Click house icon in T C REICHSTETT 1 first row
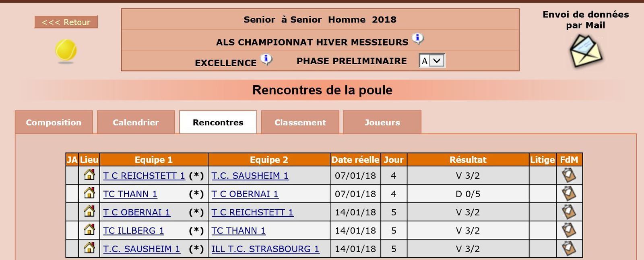This screenshot has width=644, height=260. pos(89,175)
